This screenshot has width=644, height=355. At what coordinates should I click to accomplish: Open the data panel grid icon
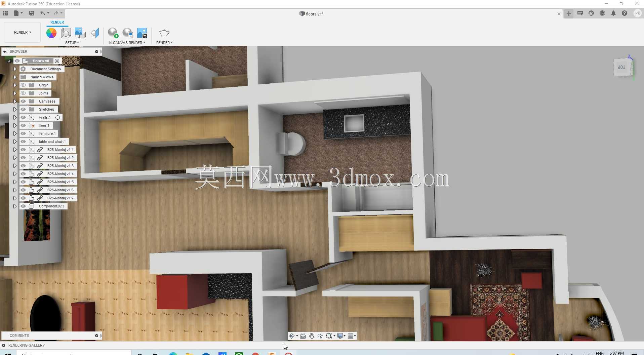click(5, 13)
